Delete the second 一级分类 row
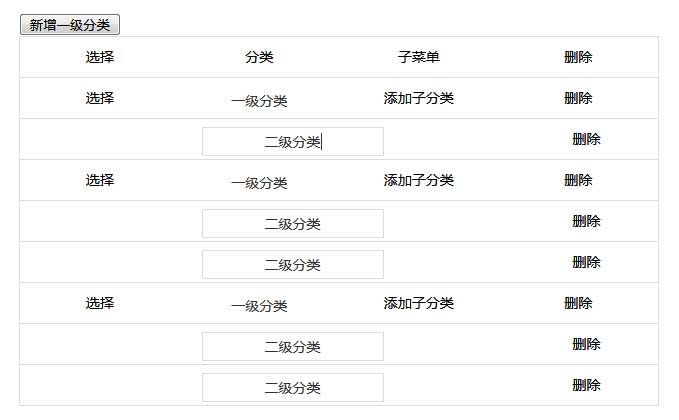679x420 pixels. [x=578, y=180]
